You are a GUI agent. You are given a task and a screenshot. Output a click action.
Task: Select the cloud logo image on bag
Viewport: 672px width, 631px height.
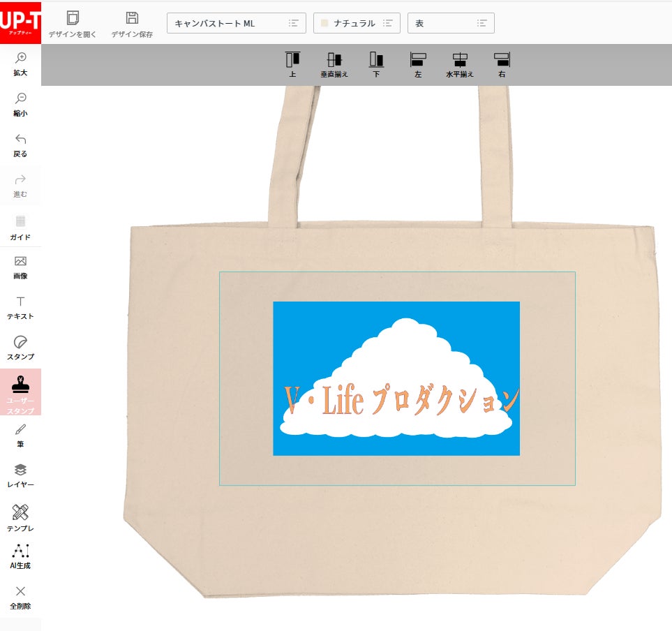pyautogui.click(x=396, y=378)
